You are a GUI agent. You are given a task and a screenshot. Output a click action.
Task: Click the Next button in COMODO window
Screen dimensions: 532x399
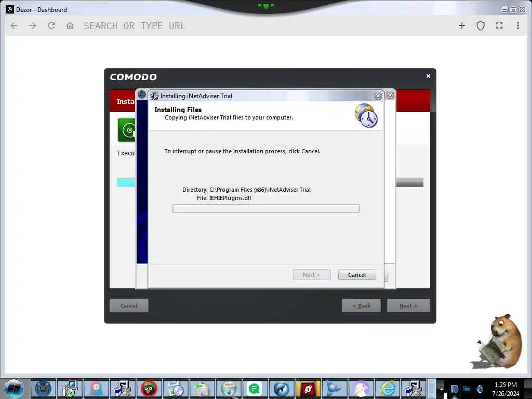(x=408, y=305)
